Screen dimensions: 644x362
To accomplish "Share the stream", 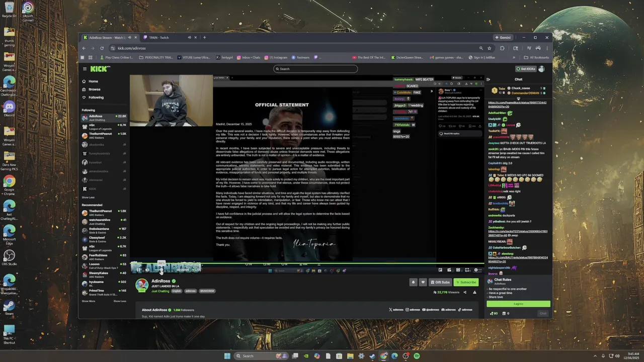I will coord(465,292).
